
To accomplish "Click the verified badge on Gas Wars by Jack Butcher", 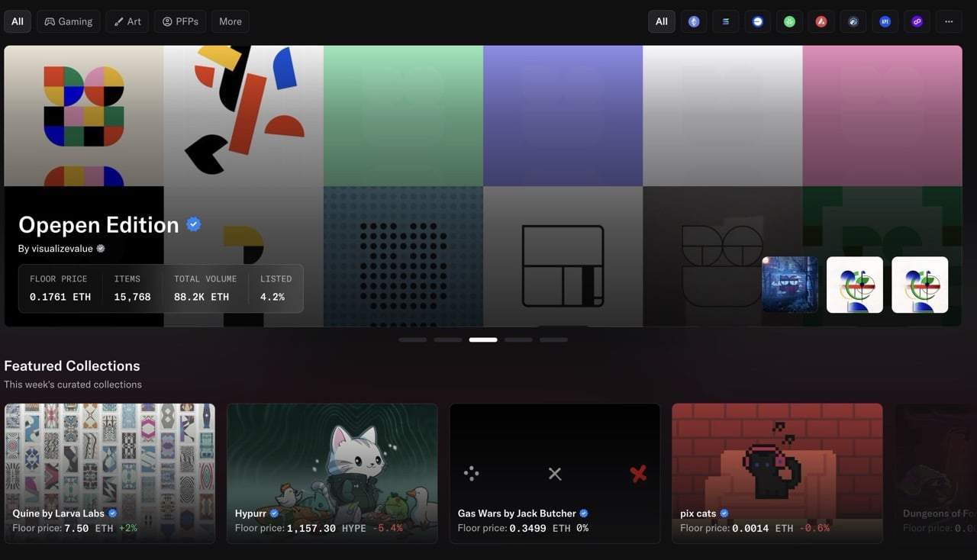I will [584, 513].
